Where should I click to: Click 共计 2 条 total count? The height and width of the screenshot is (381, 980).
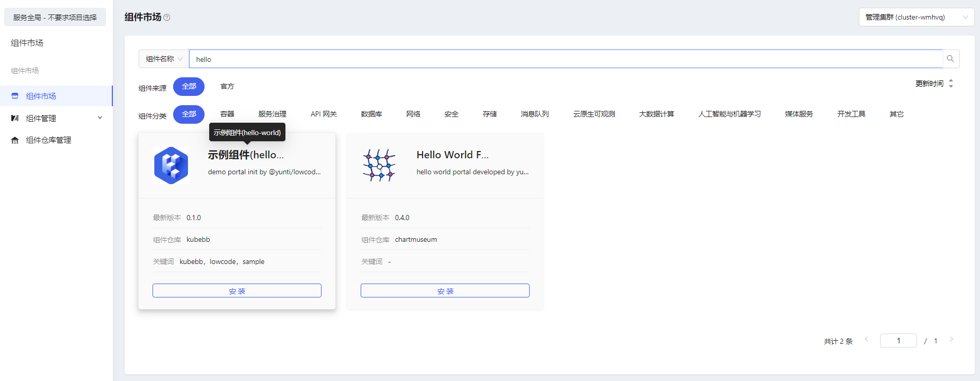[x=838, y=341]
